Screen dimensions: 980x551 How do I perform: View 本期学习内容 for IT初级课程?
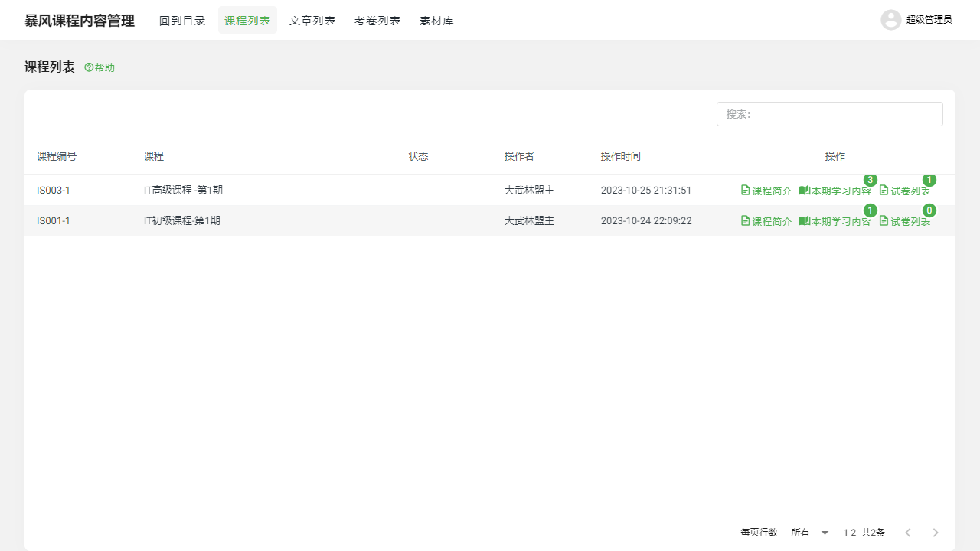click(x=835, y=220)
